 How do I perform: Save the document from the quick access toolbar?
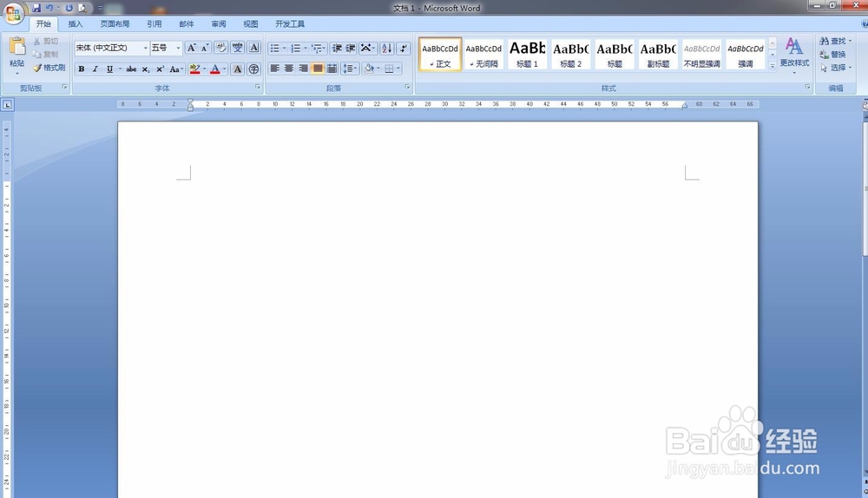(x=36, y=8)
